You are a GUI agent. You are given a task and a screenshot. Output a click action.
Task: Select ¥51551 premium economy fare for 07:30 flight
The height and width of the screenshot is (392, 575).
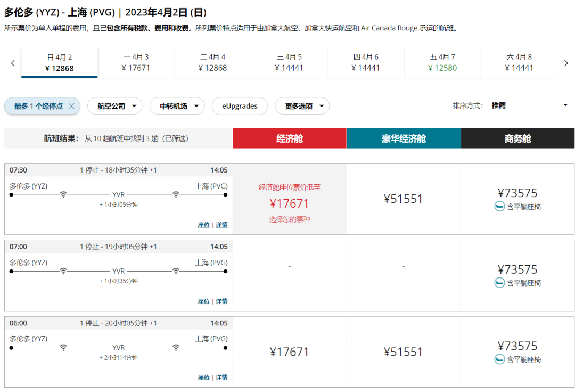pyautogui.click(x=403, y=199)
